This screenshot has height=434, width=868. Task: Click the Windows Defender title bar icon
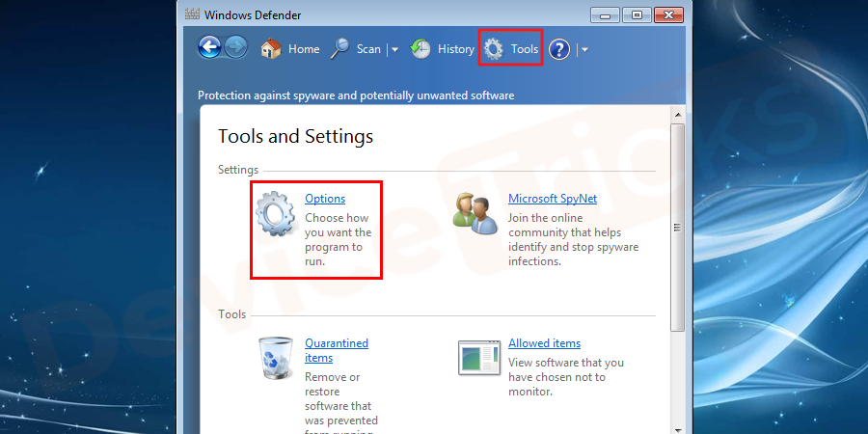[192, 14]
